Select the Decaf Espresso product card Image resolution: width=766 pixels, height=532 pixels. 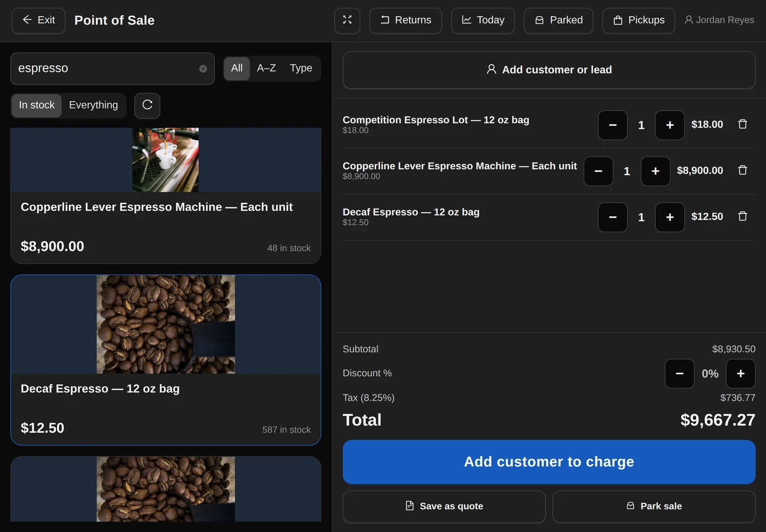166,360
